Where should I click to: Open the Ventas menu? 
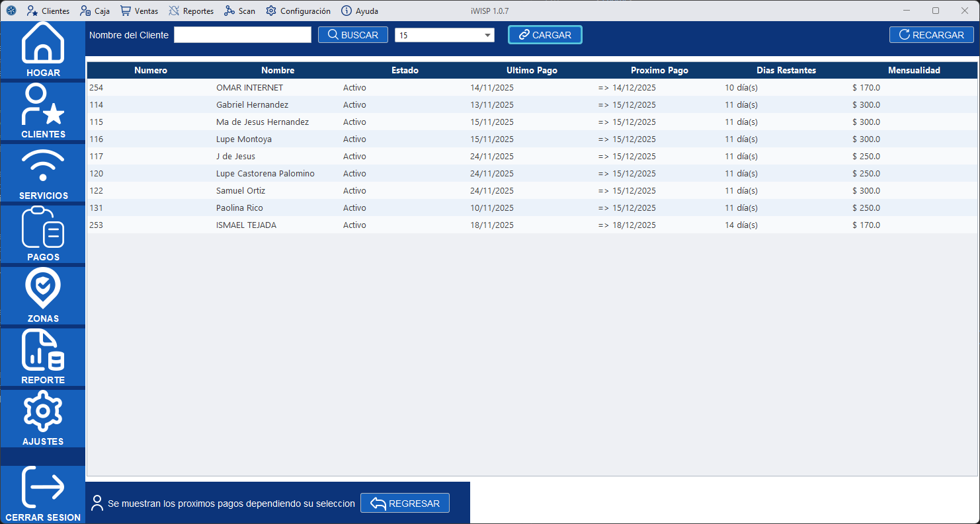(x=139, y=11)
